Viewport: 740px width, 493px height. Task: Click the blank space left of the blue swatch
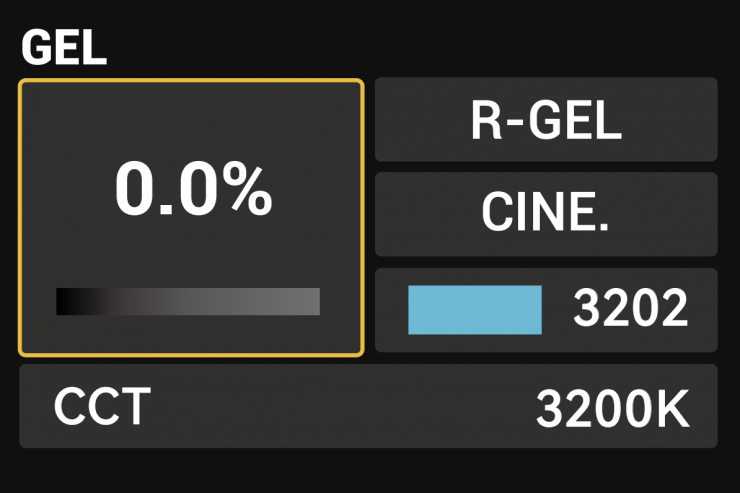392,310
